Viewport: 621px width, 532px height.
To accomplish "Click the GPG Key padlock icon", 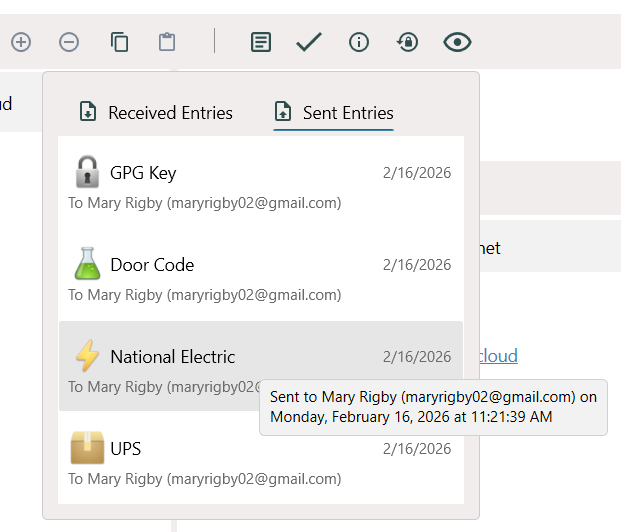I will [87, 172].
